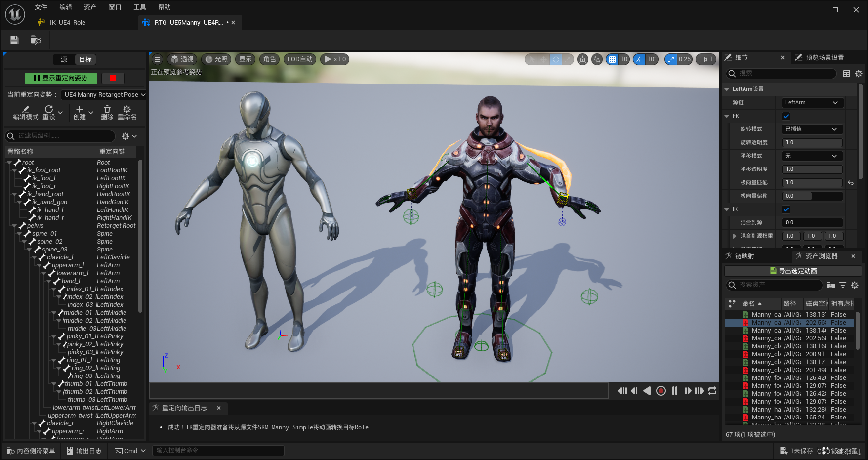
Task: Click the asset browser add folder icon
Action: 831,285
